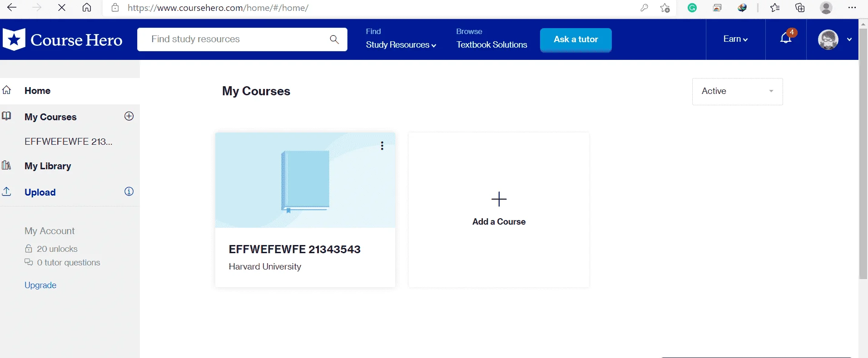
Task: Open browser Settings and more menu
Action: [x=852, y=8]
